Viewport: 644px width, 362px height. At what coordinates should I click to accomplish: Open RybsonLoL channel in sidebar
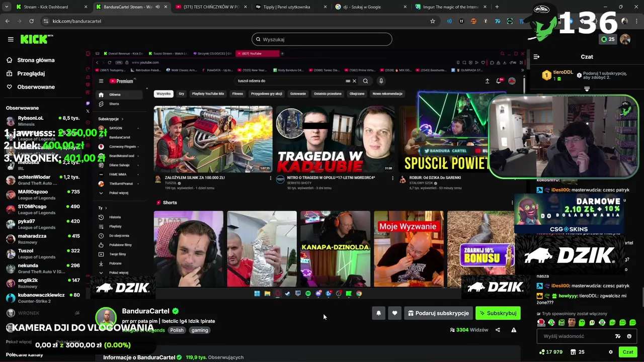point(42,121)
